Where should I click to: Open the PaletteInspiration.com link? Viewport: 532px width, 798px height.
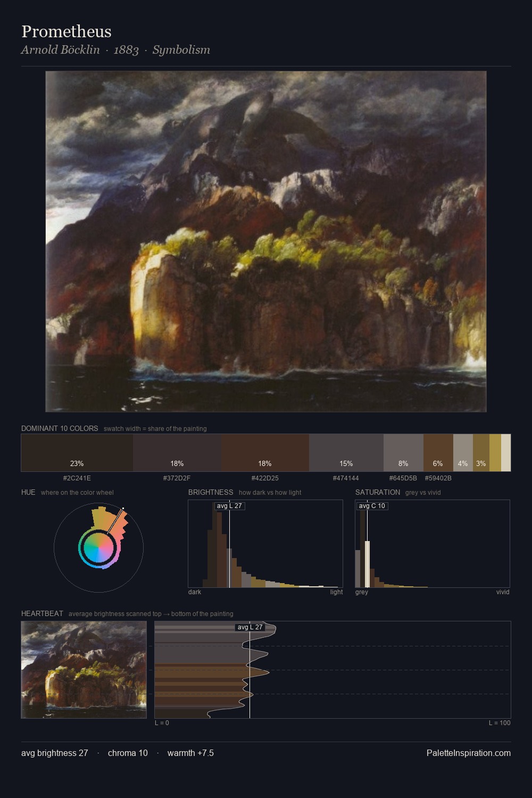[469, 753]
